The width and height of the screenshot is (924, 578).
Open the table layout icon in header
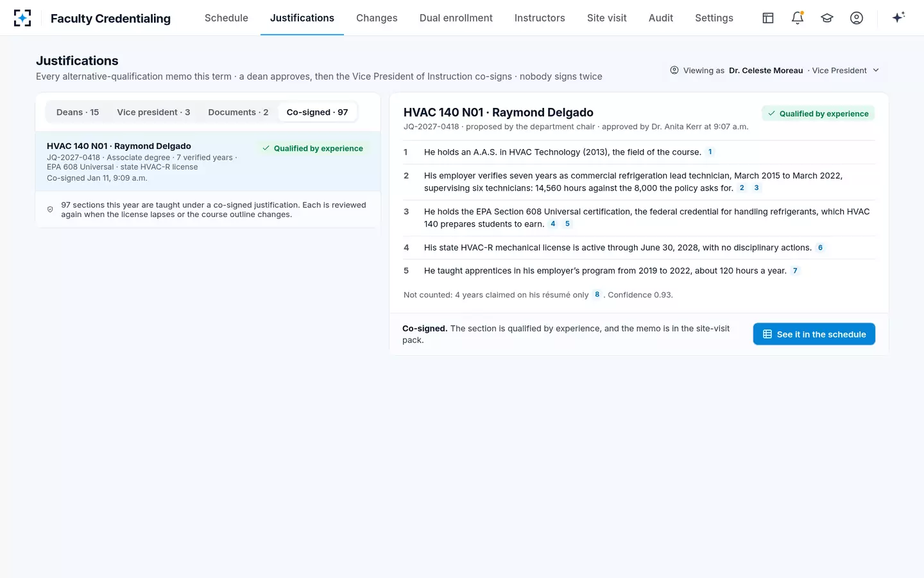point(768,18)
